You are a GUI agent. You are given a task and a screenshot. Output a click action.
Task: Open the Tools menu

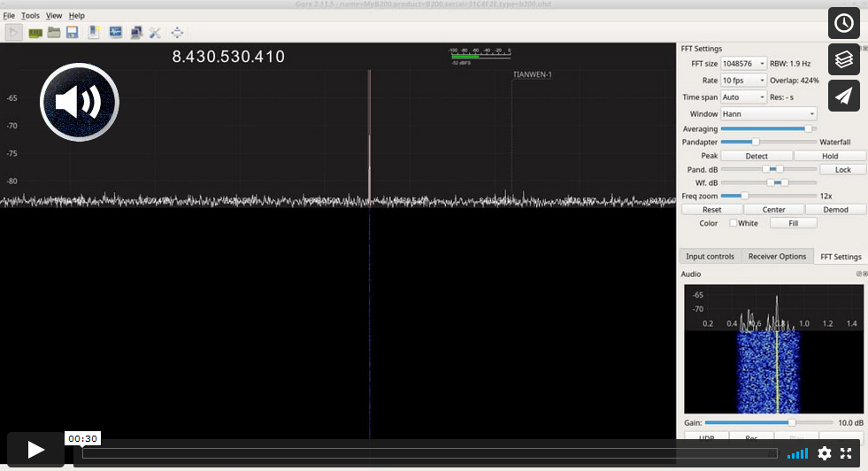point(30,16)
